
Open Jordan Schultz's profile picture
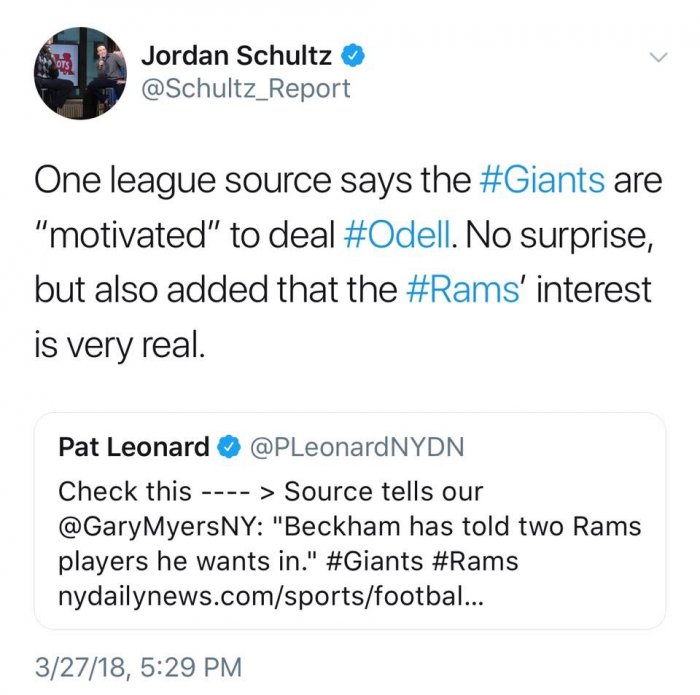pyautogui.click(x=81, y=73)
